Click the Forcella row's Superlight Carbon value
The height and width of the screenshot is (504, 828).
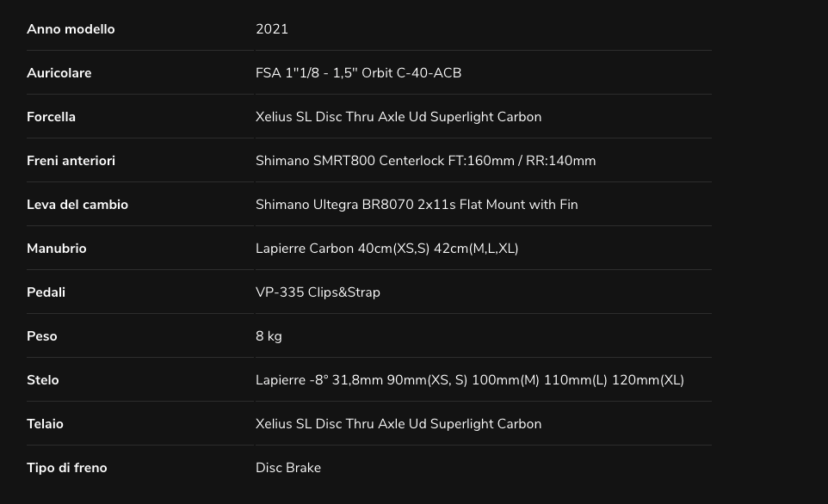click(x=399, y=117)
